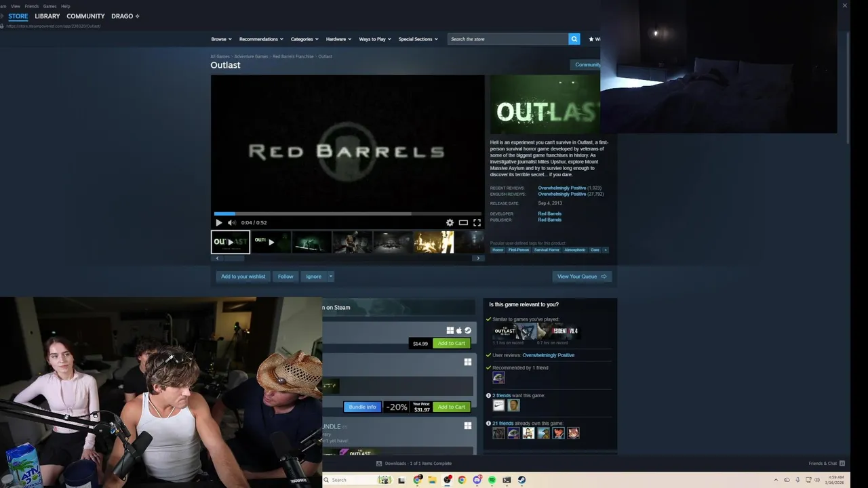Select the Atmospheric tag
Viewport: 868px width, 488px height.
pyautogui.click(x=574, y=250)
